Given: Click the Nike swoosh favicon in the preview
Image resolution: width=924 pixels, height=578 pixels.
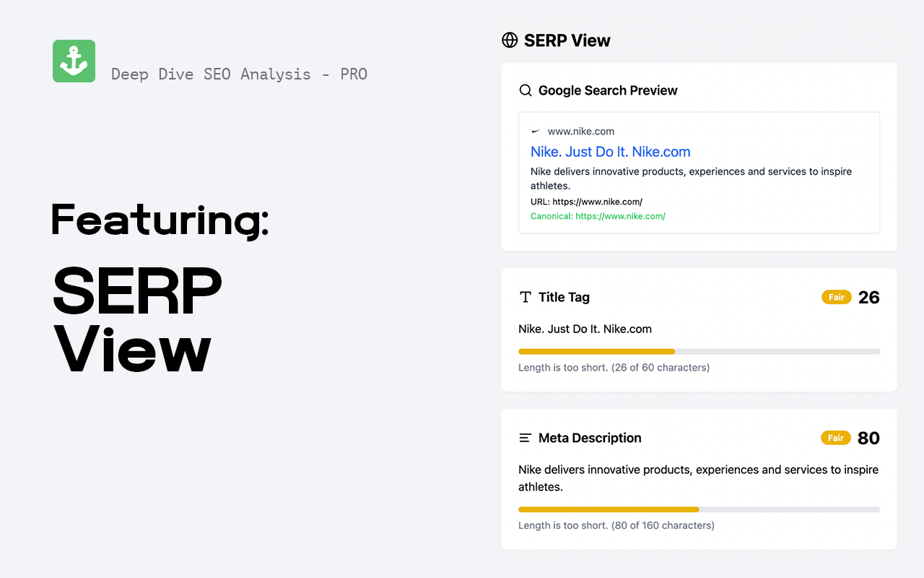Looking at the screenshot, I should (535, 131).
